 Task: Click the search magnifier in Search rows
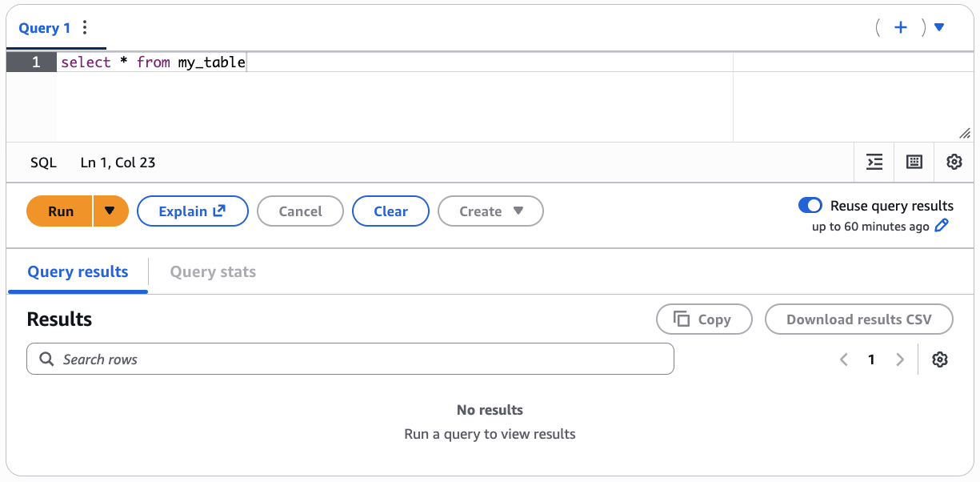46,359
